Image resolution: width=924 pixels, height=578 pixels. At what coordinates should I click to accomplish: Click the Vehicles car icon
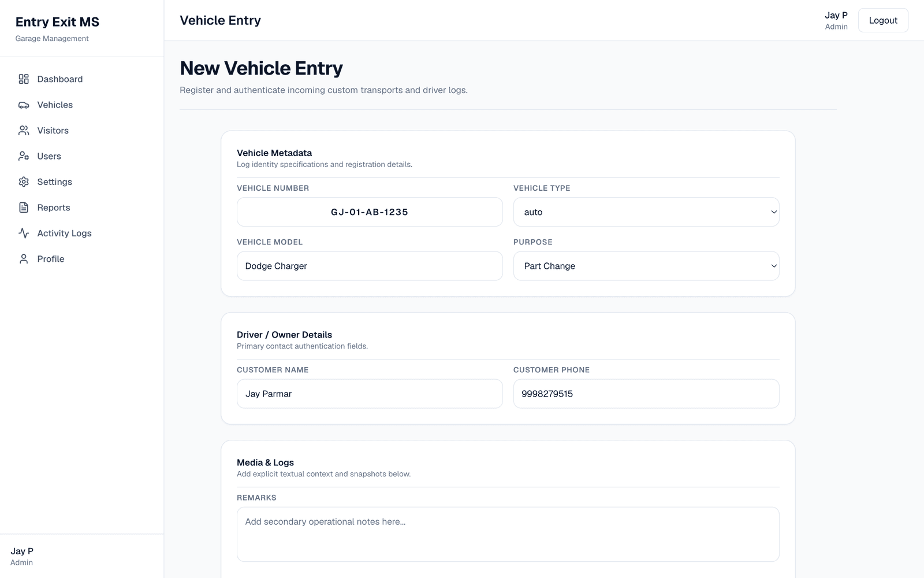click(x=24, y=105)
